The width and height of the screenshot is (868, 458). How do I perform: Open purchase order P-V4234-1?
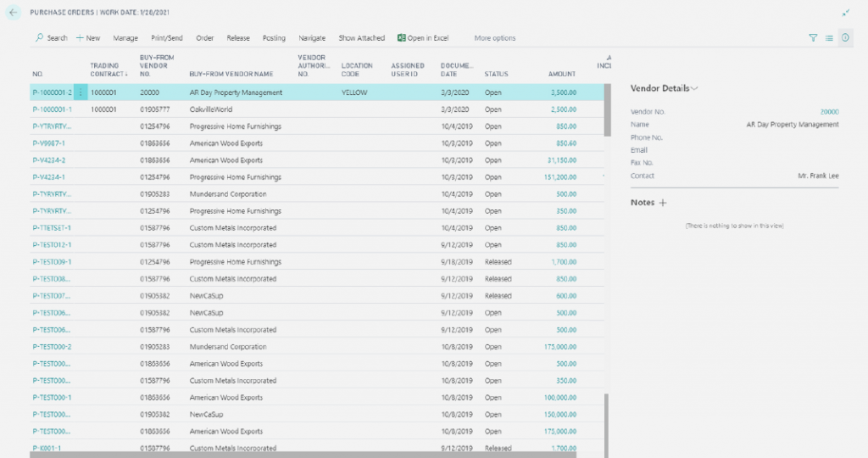pos(48,177)
